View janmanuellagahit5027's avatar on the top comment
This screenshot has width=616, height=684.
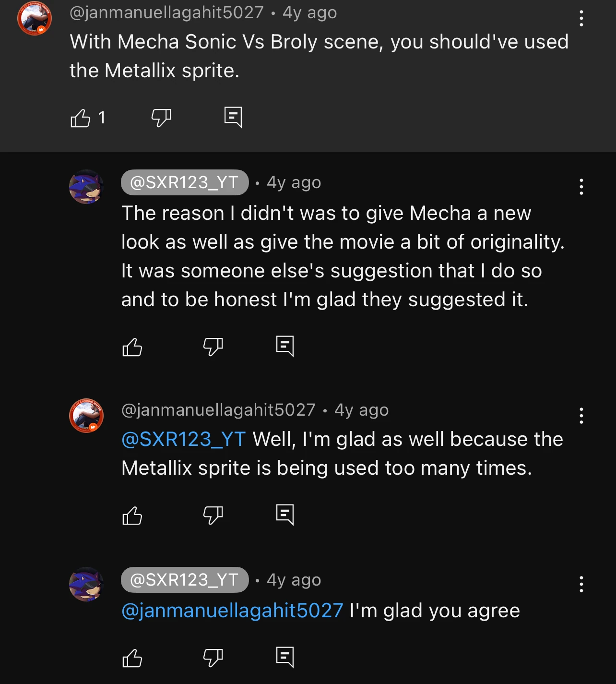coord(35,18)
